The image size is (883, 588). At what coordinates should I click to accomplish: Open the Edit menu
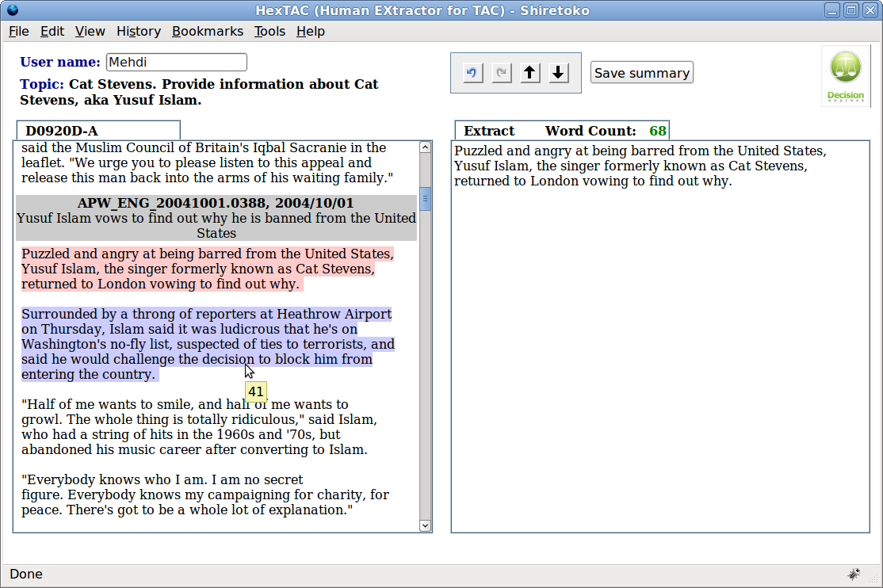[52, 32]
